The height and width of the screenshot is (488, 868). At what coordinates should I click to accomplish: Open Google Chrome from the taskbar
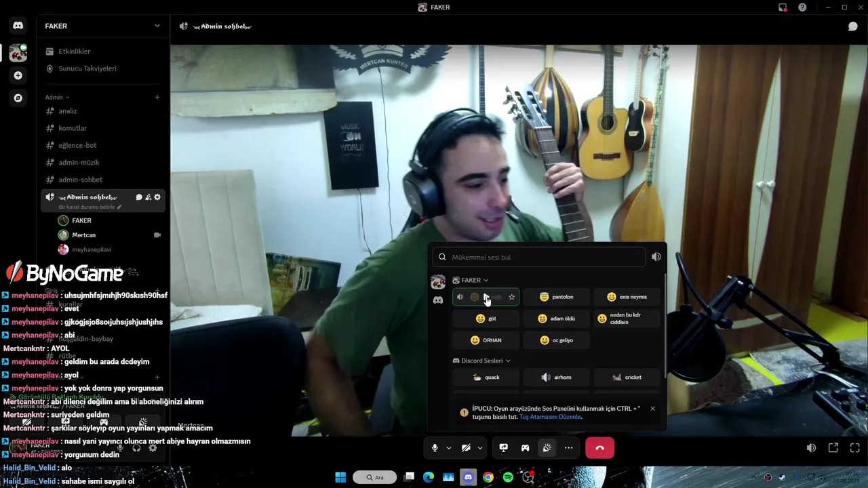pyautogui.click(x=488, y=477)
